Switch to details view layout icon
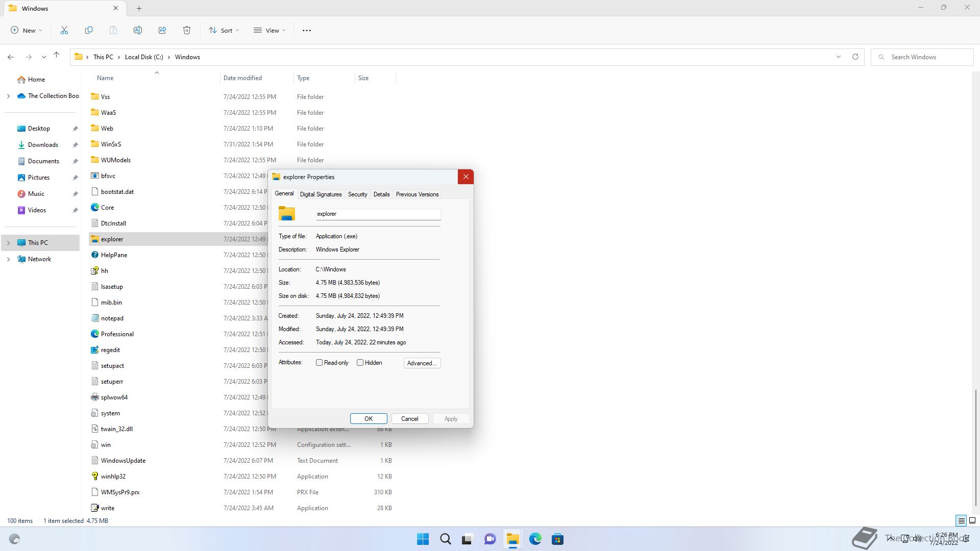980x551 pixels. (x=961, y=521)
